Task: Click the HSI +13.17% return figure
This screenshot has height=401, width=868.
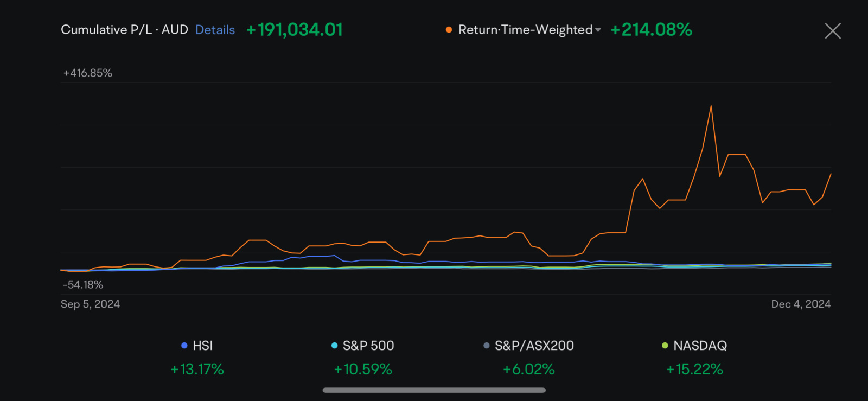Action: tap(197, 370)
